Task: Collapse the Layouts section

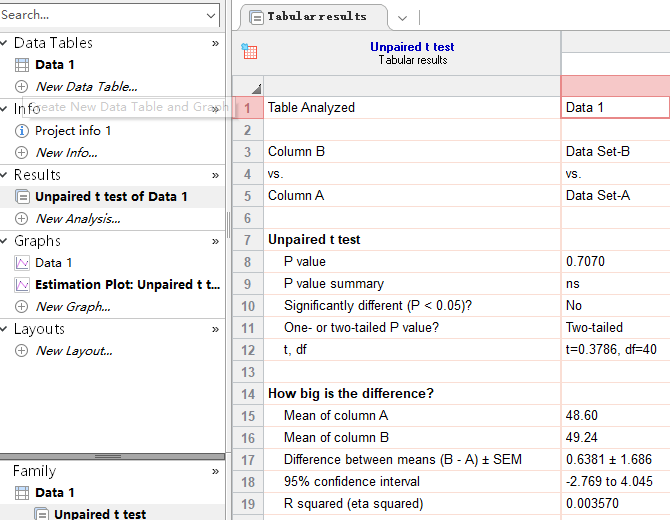Action: coord(4,329)
